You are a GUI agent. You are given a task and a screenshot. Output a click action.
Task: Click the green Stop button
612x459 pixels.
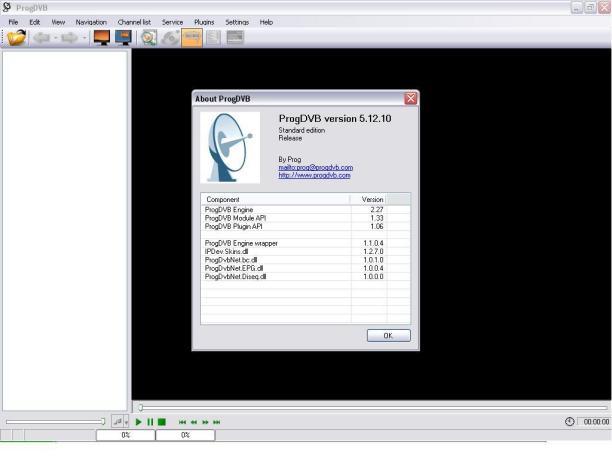(162, 422)
